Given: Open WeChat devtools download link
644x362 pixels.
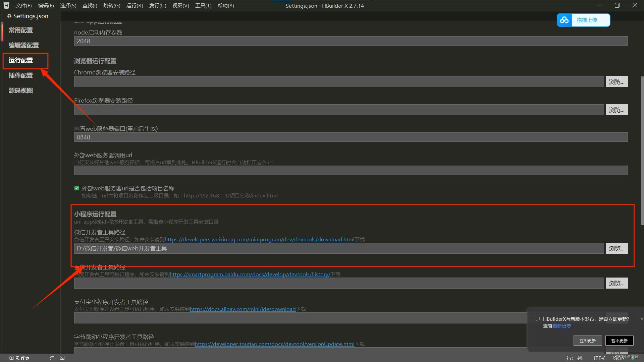Looking at the screenshot, I should 259,239.
